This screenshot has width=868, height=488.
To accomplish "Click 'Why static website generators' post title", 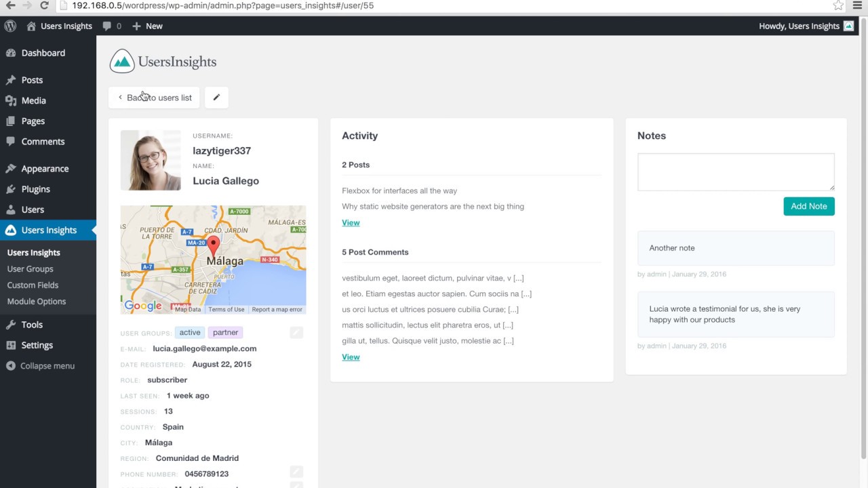I will [x=433, y=206].
